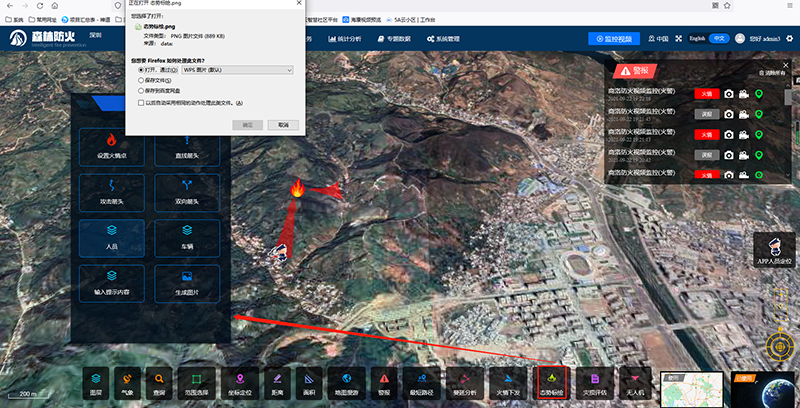Click the 坐标定位 coordinate locate tool
Image resolution: width=800 pixels, height=408 pixels.
pos(239,383)
